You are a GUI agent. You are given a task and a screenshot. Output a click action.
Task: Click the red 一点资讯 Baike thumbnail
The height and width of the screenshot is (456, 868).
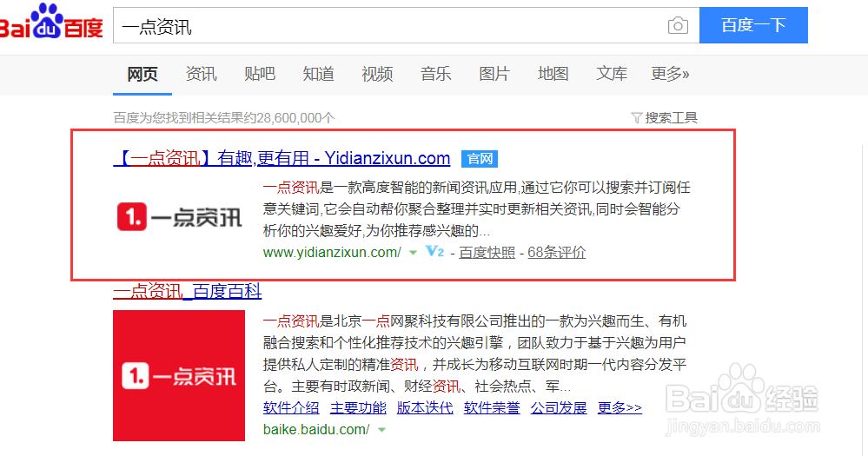coord(179,375)
